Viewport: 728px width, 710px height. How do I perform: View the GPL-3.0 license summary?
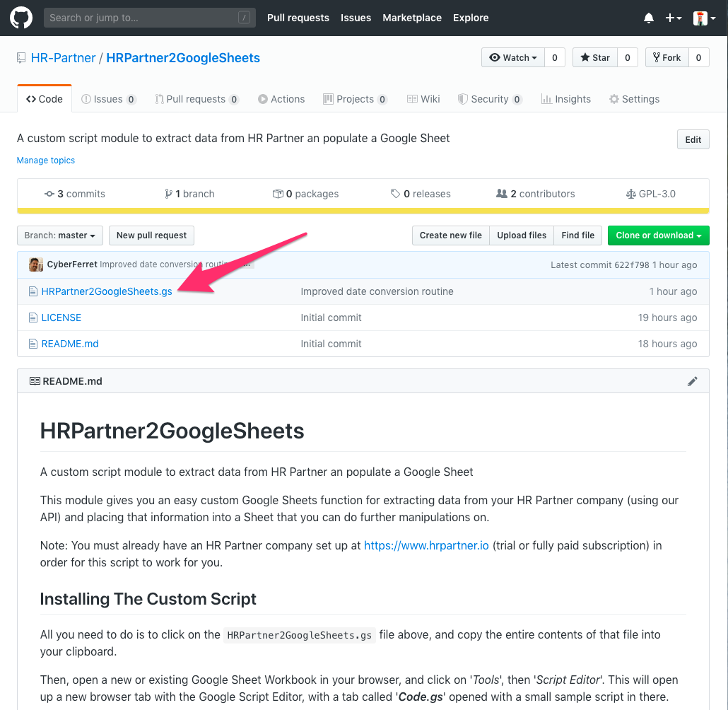[650, 194]
